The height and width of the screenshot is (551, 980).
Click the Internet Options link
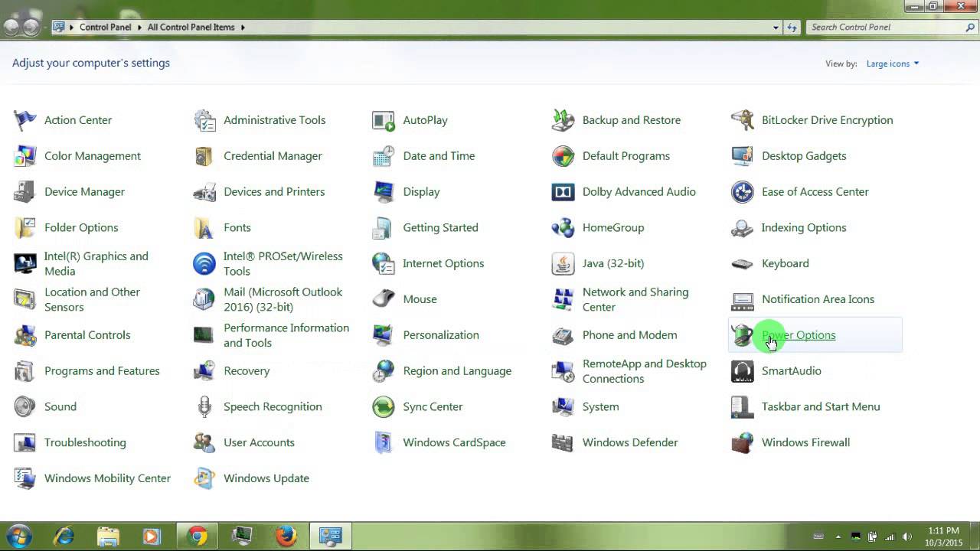(443, 263)
